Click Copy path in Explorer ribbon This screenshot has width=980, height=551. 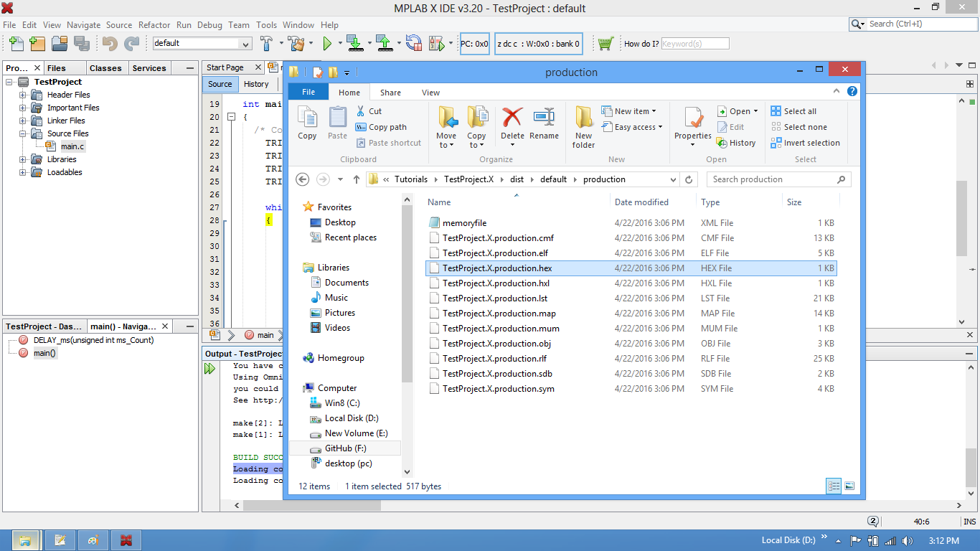click(381, 127)
